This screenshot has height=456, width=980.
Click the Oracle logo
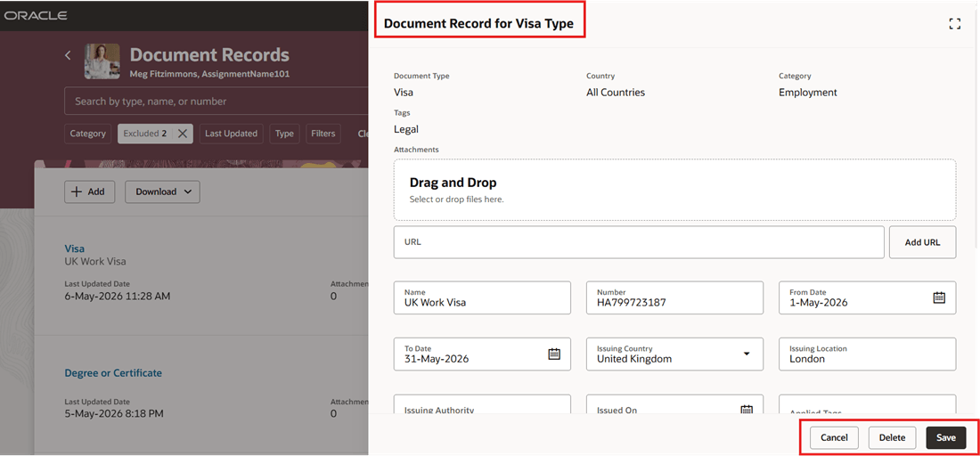[36, 16]
